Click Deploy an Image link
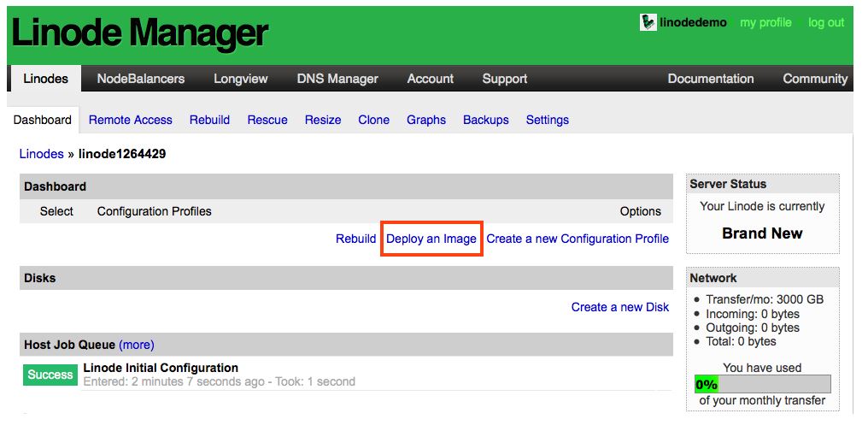The image size is (868, 431). coord(431,239)
